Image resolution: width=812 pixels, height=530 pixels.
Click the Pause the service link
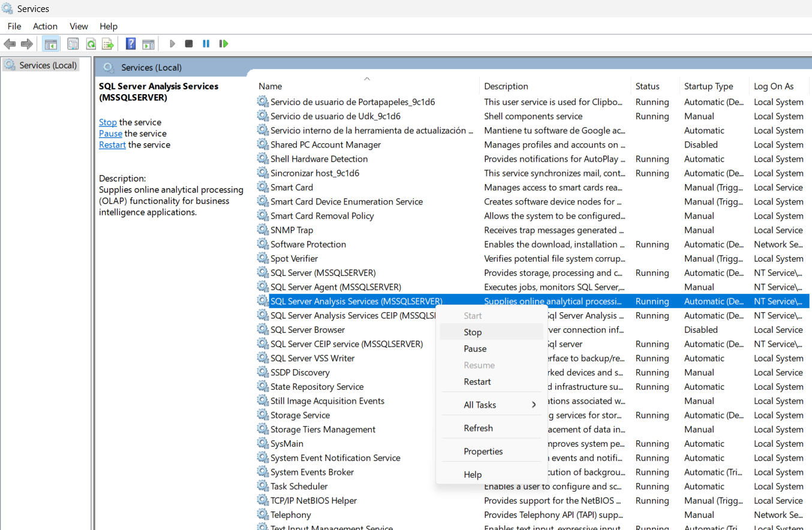pos(110,134)
